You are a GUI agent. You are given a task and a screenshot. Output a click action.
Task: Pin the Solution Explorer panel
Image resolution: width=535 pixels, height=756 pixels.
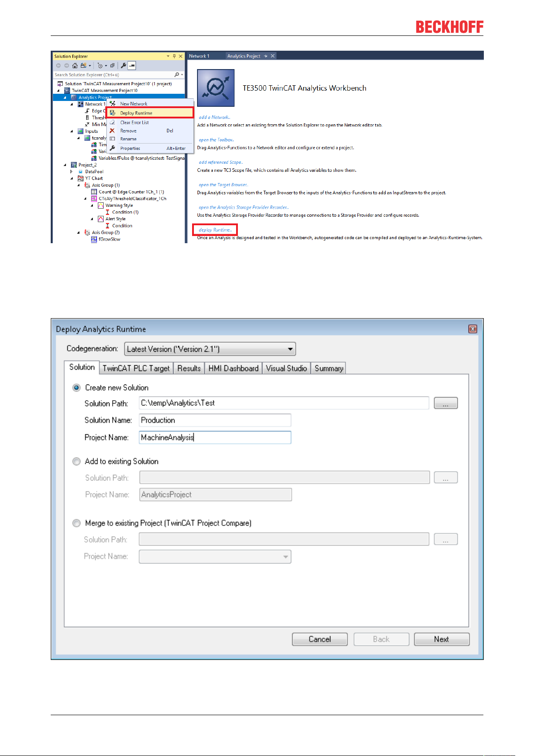174,56
